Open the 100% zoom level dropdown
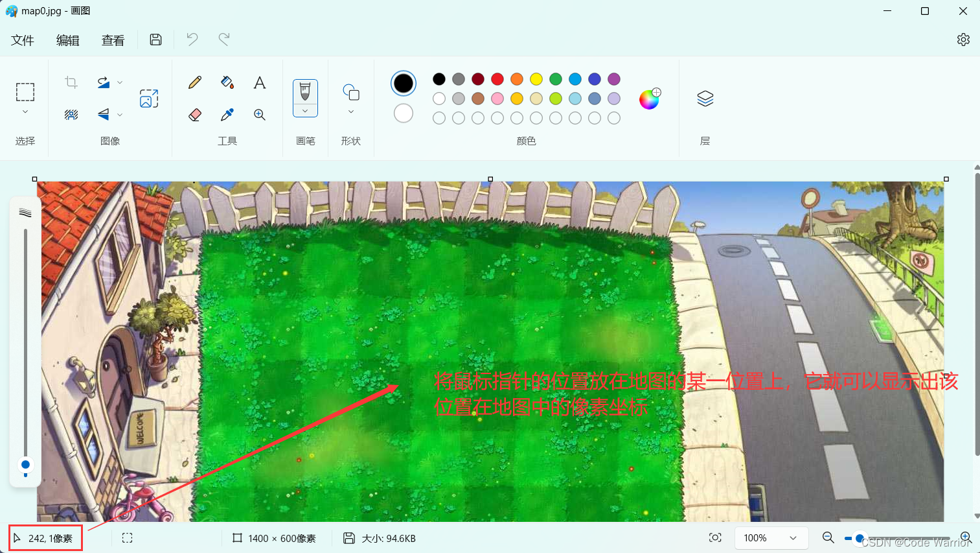 (x=771, y=538)
